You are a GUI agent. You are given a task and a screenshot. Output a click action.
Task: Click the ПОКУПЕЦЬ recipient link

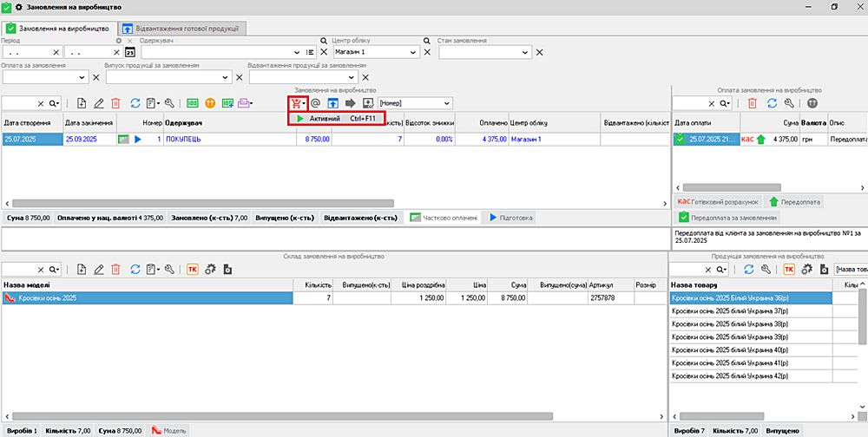pos(183,139)
